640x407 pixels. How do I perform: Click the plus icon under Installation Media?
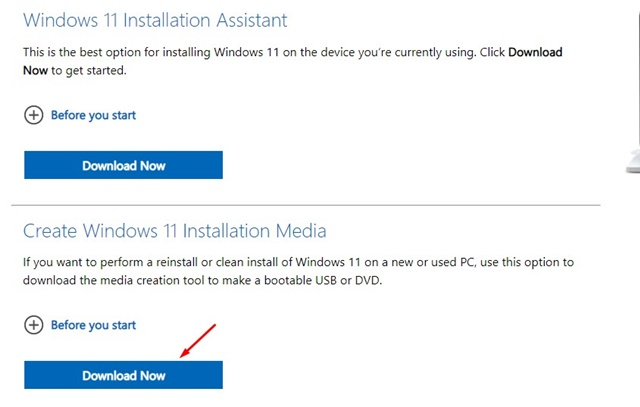point(34,325)
